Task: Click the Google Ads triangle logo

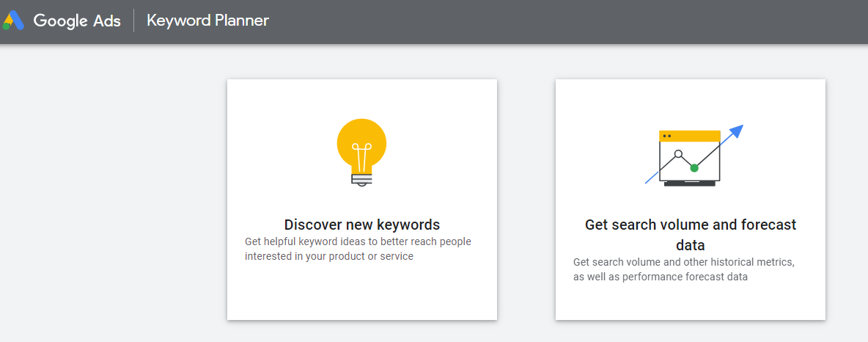Action: (13, 21)
